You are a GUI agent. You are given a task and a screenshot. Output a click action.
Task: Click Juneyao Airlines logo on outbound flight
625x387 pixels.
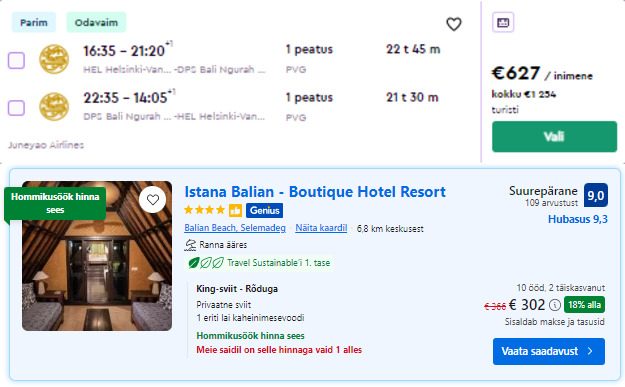[54, 59]
